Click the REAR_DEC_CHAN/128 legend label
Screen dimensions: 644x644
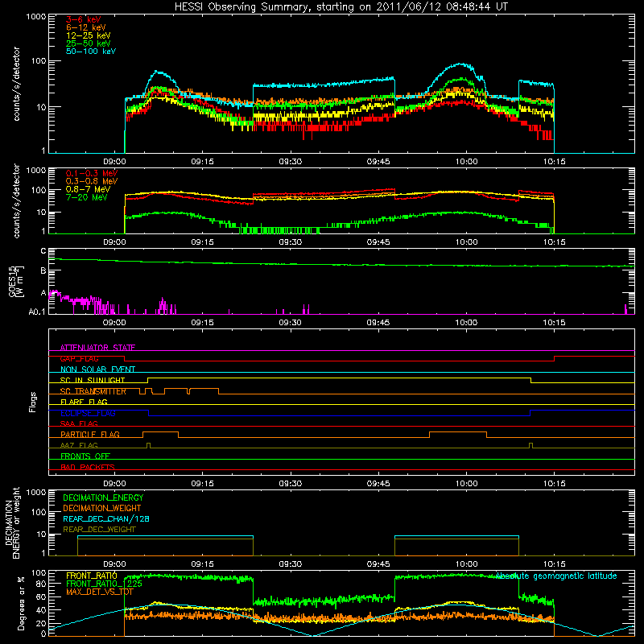click(x=106, y=518)
